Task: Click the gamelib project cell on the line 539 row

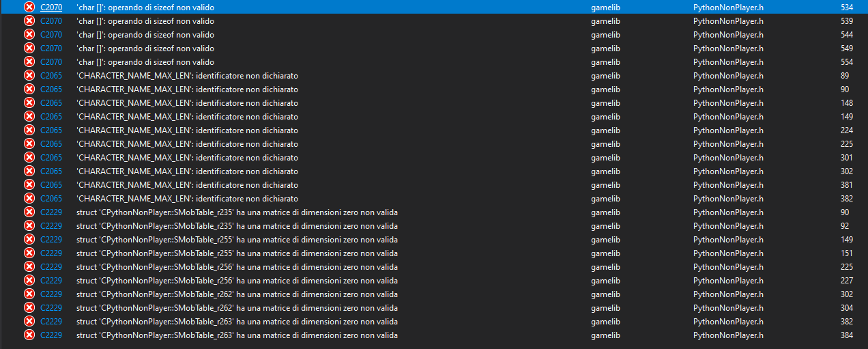Action: click(x=605, y=20)
